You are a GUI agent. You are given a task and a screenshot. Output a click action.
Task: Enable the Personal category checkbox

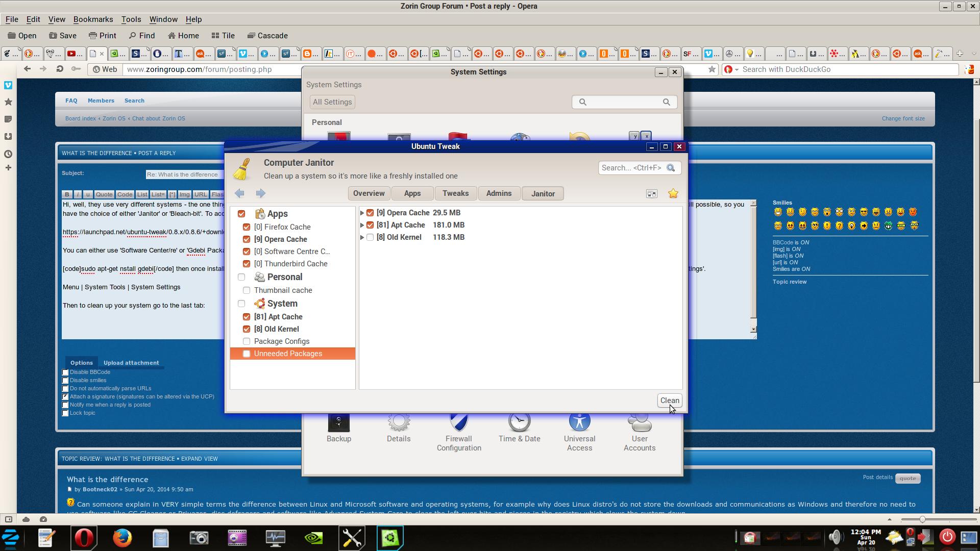click(241, 277)
